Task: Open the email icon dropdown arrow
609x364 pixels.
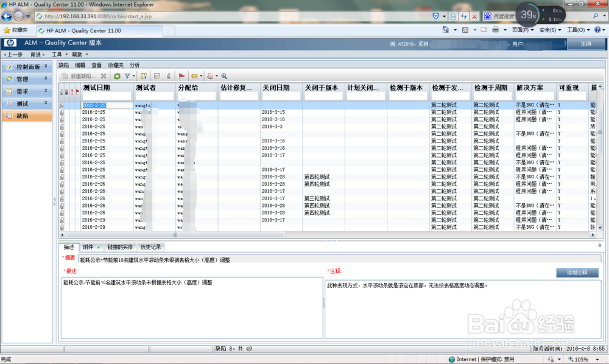Action: pyautogui.click(x=201, y=75)
